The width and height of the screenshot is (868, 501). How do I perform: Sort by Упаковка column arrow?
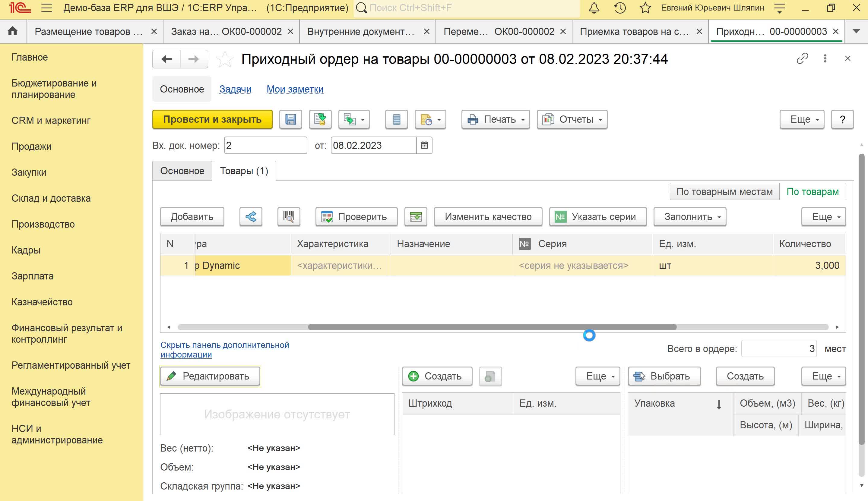719,404
